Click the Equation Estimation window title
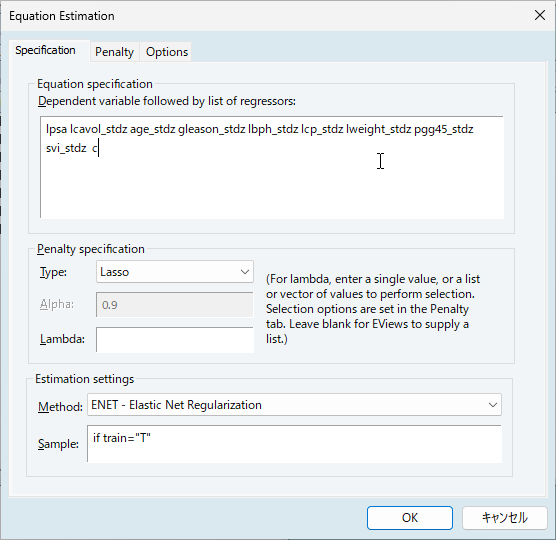556x540 pixels. [62, 16]
